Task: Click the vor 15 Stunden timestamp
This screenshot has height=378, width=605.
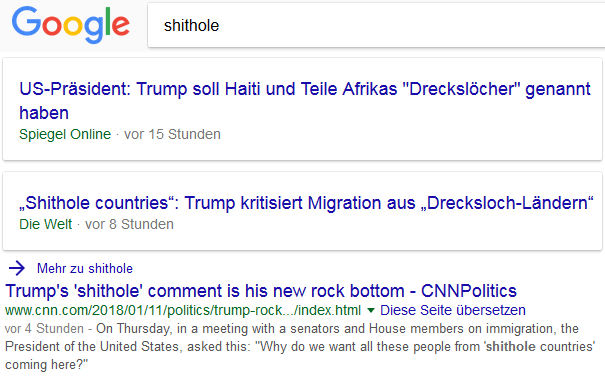Action: [172, 134]
